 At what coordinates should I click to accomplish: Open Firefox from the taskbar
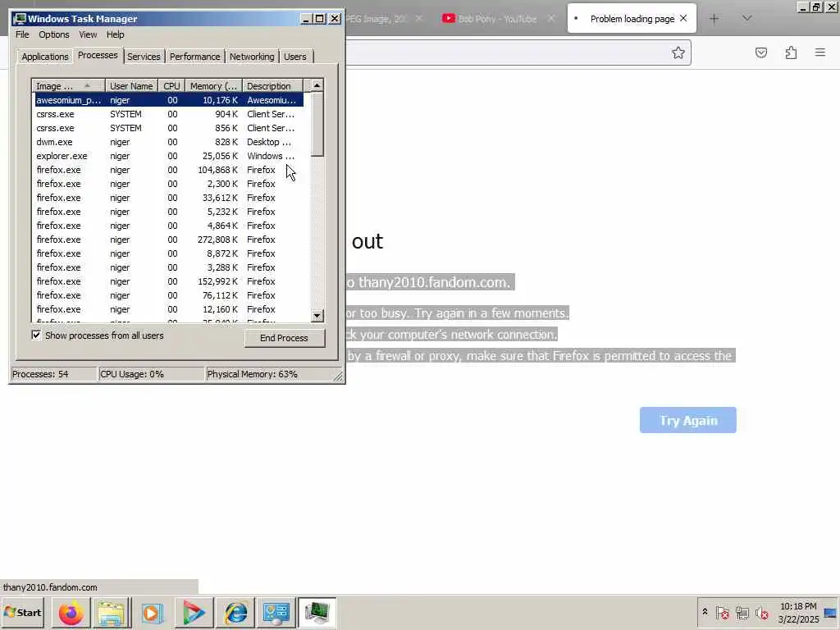point(71,613)
